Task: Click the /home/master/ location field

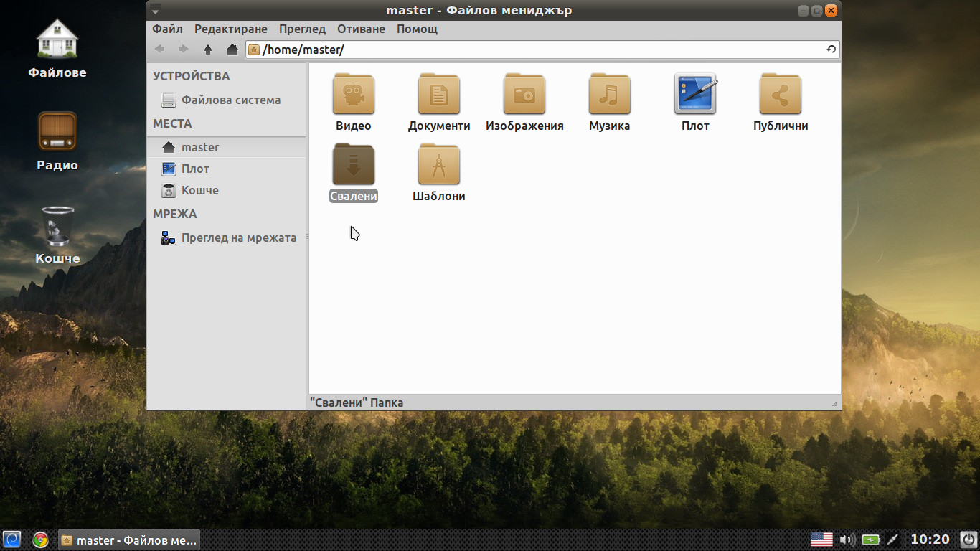Action: click(x=542, y=50)
